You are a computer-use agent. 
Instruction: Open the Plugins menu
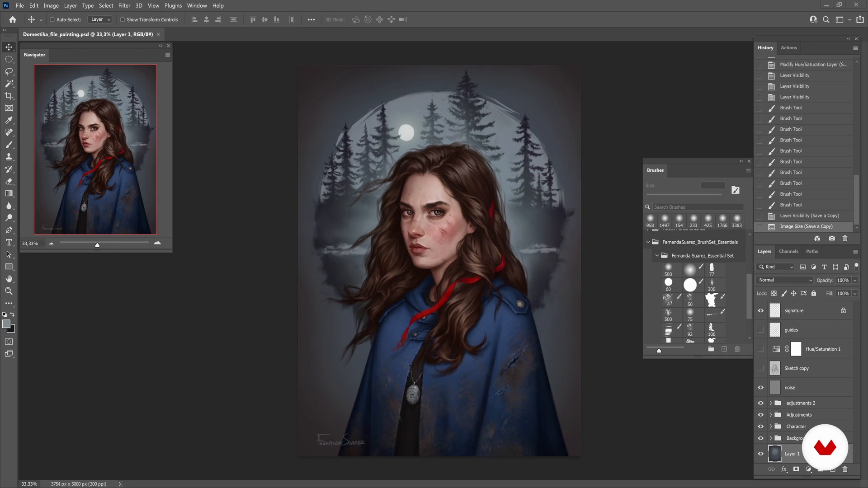pos(173,6)
